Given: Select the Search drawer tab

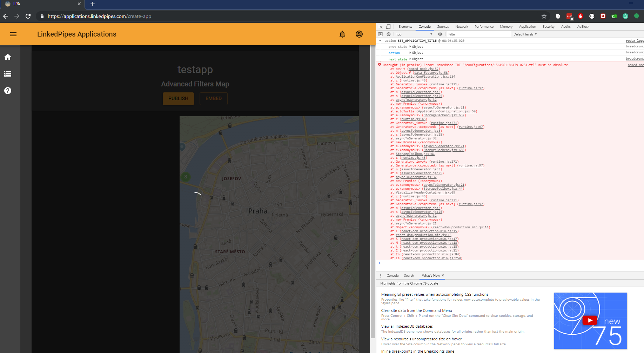Looking at the screenshot, I should pos(409,276).
